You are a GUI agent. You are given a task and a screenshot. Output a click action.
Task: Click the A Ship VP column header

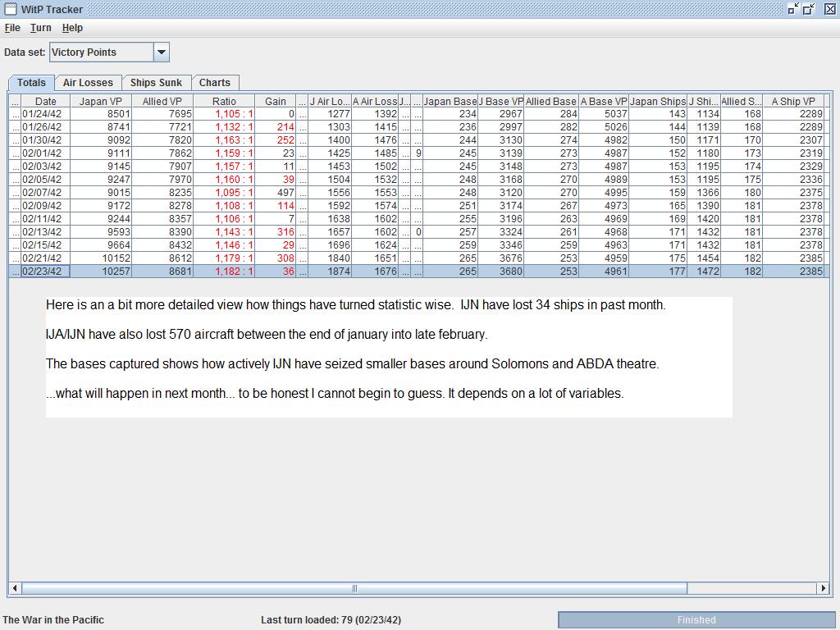[x=793, y=101]
